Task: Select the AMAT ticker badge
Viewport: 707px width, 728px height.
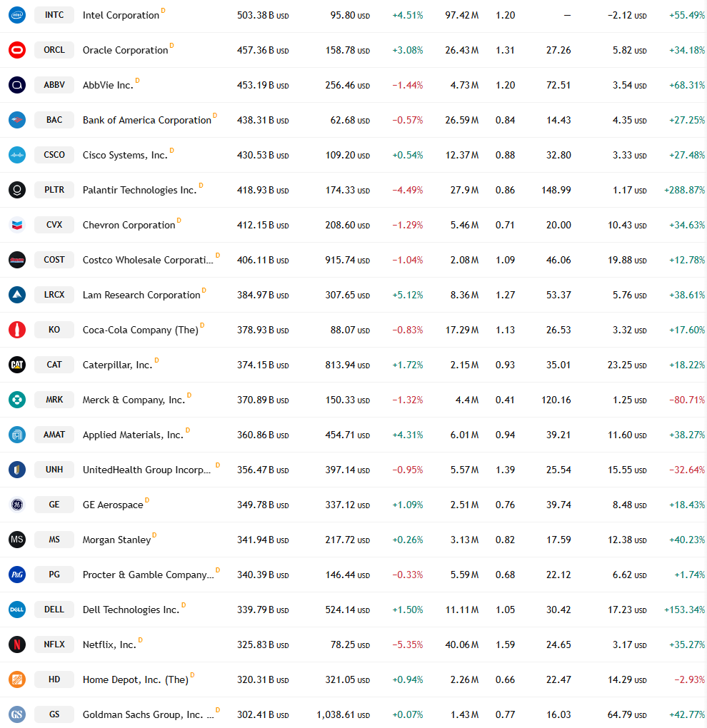Action: (x=54, y=435)
